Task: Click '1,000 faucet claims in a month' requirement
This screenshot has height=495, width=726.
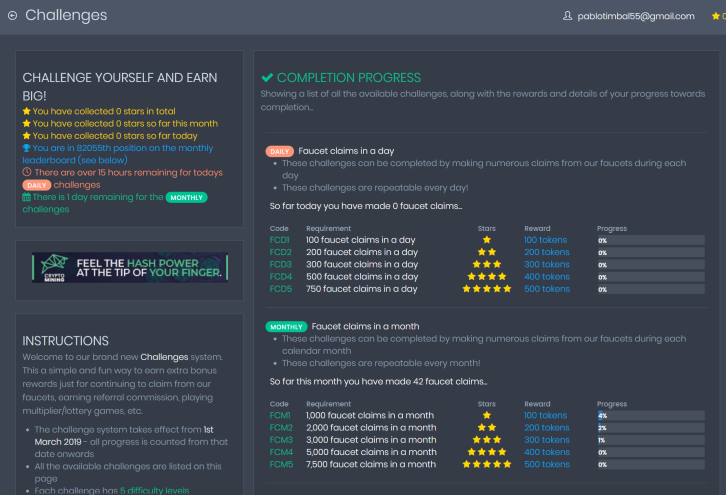Action: 370,415
